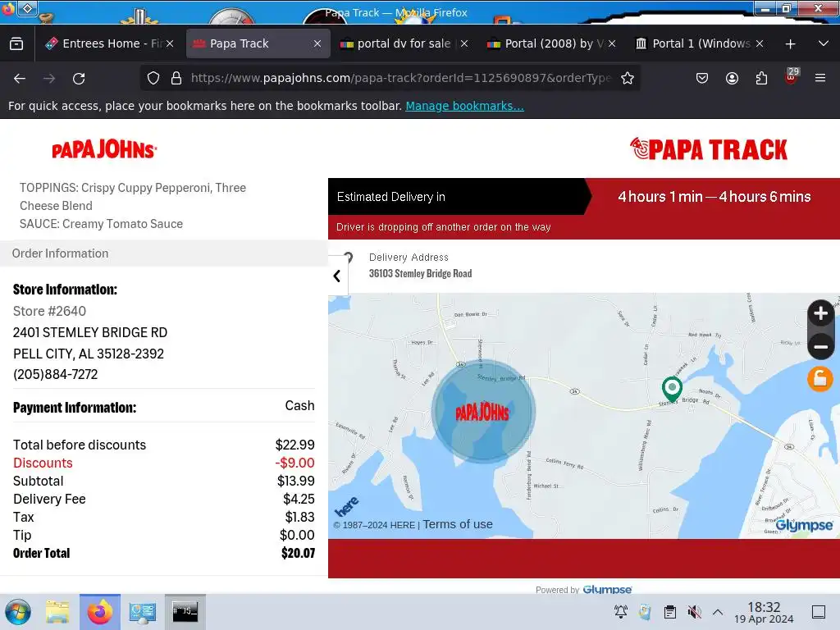
Task: Select the Papa Track tab
Action: (x=257, y=43)
